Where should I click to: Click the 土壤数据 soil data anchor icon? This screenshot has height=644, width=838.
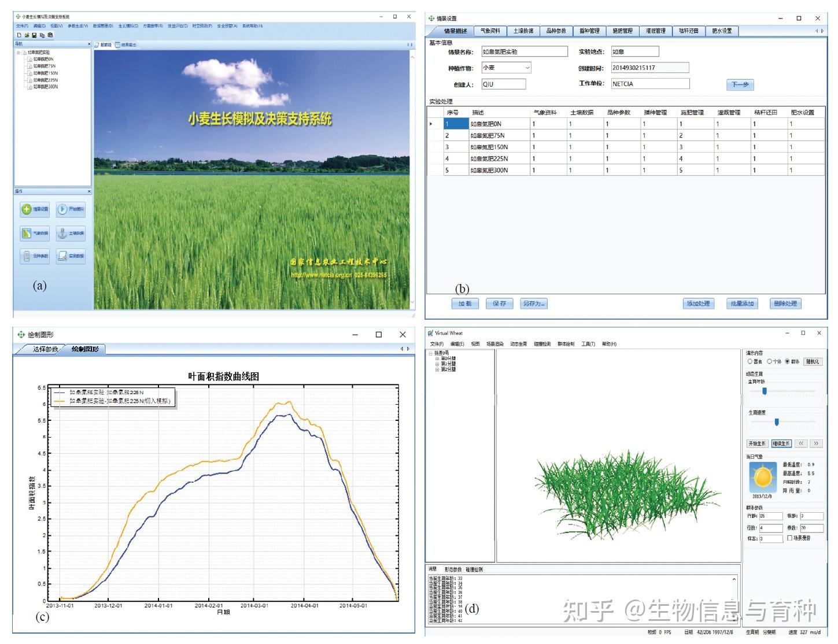(62, 233)
